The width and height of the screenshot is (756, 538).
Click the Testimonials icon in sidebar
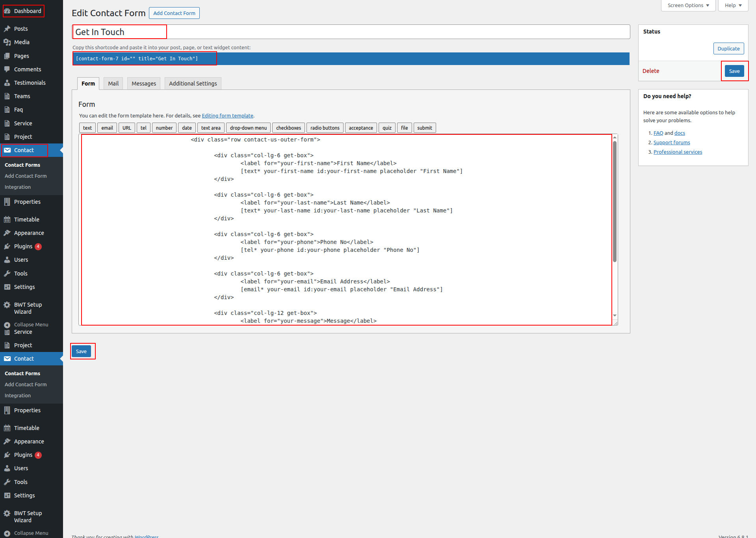click(7, 83)
